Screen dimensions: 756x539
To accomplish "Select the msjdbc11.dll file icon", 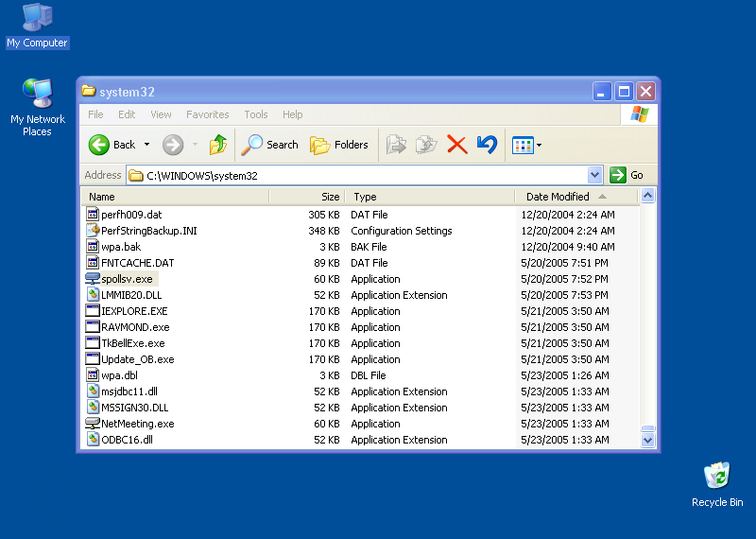I will pos(93,391).
